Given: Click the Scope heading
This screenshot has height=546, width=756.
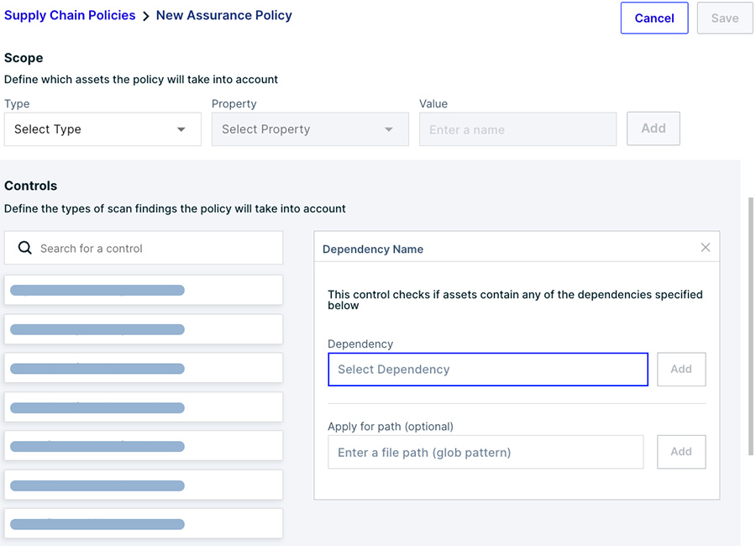Looking at the screenshot, I should coord(24,58).
